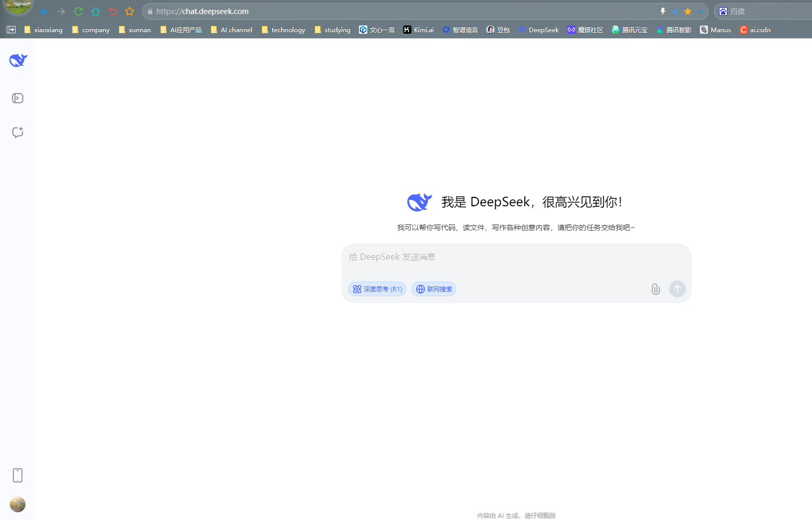Click the star bookmark icon beside the home icon

click(x=130, y=11)
